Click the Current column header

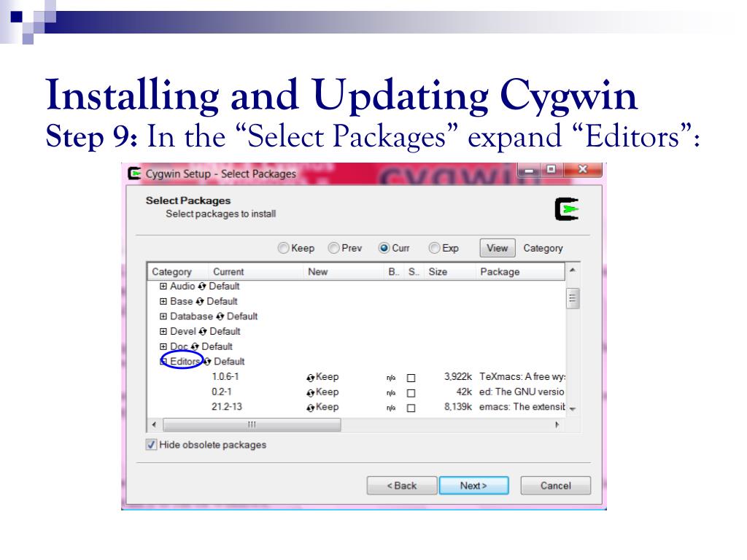coord(255,272)
